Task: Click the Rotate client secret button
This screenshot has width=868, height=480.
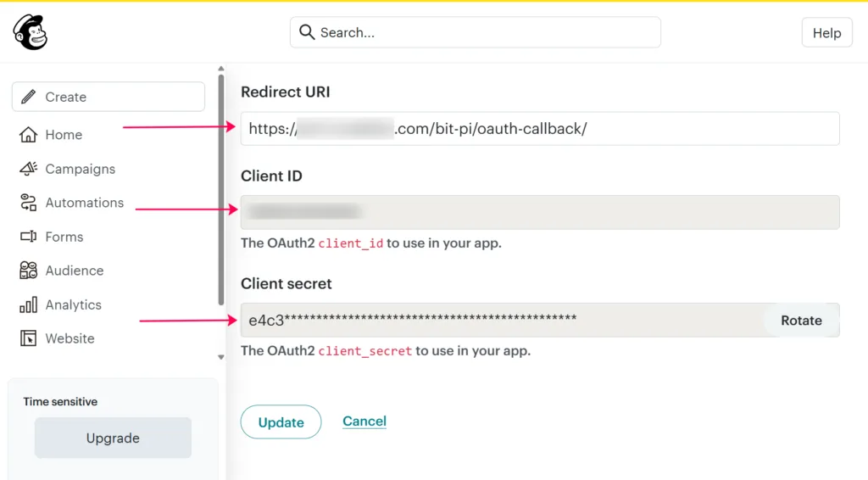Action: (x=801, y=321)
